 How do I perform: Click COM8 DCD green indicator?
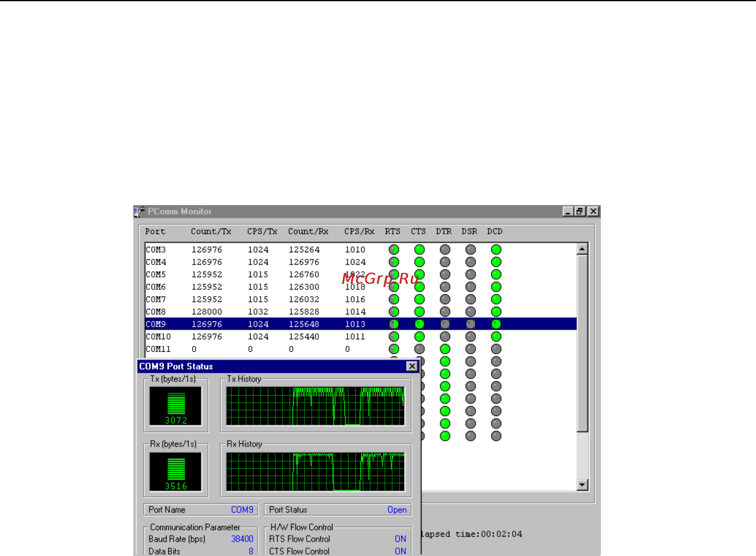[x=496, y=312]
